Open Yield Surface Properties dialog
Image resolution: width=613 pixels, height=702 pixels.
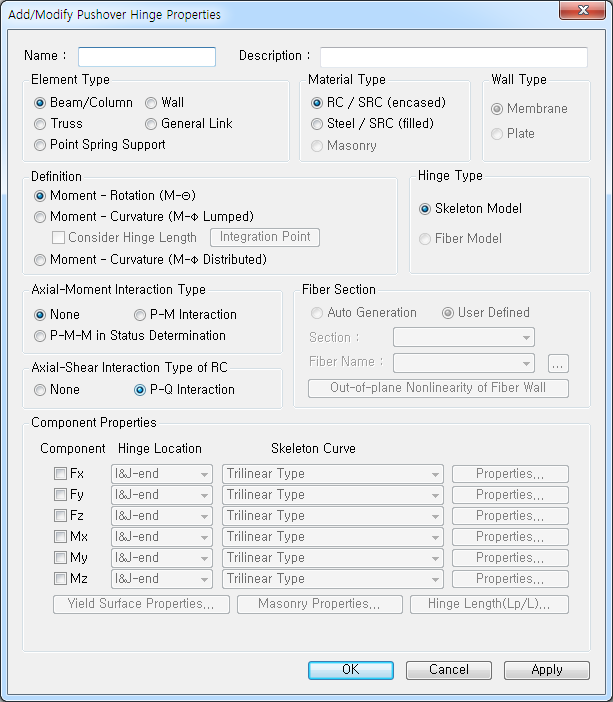click(x=141, y=604)
